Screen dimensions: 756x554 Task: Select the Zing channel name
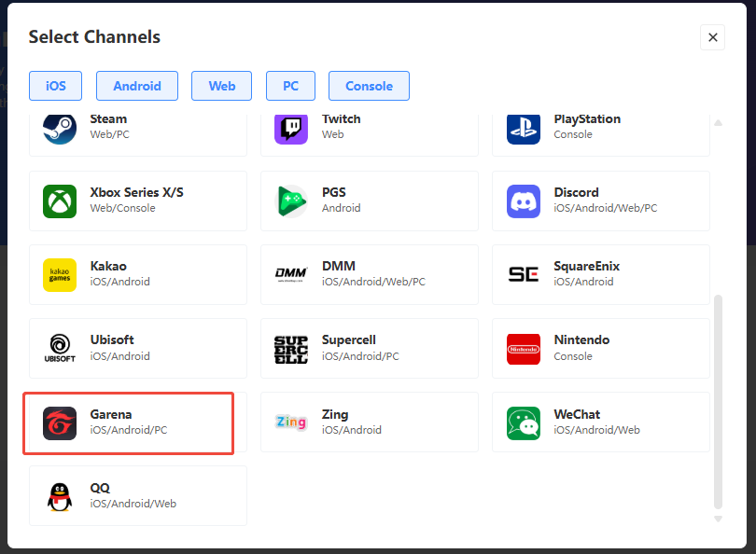(335, 414)
